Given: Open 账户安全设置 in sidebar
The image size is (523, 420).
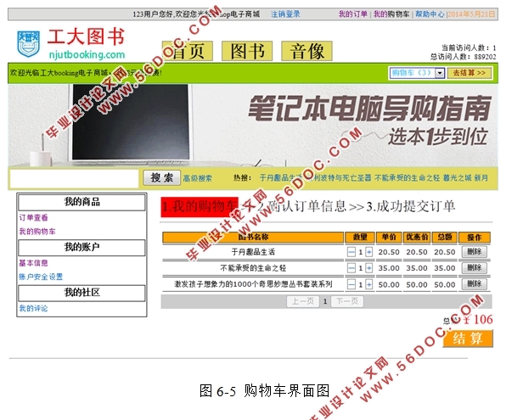Looking at the screenshot, I should pos(41,277).
